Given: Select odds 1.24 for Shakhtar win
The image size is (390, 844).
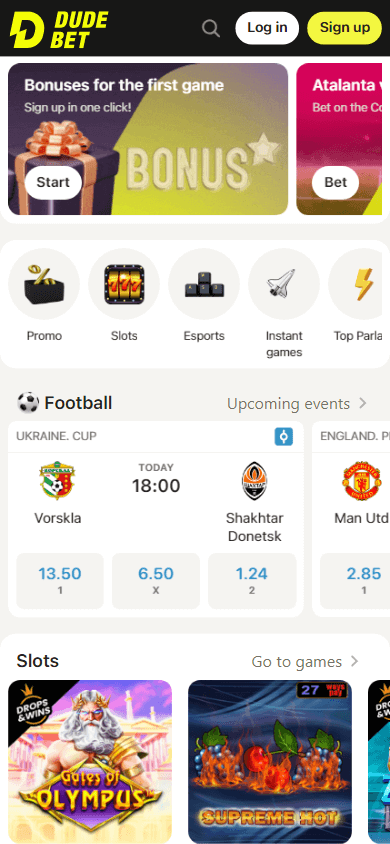Looking at the screenshot, I should (x=252, y=581).
